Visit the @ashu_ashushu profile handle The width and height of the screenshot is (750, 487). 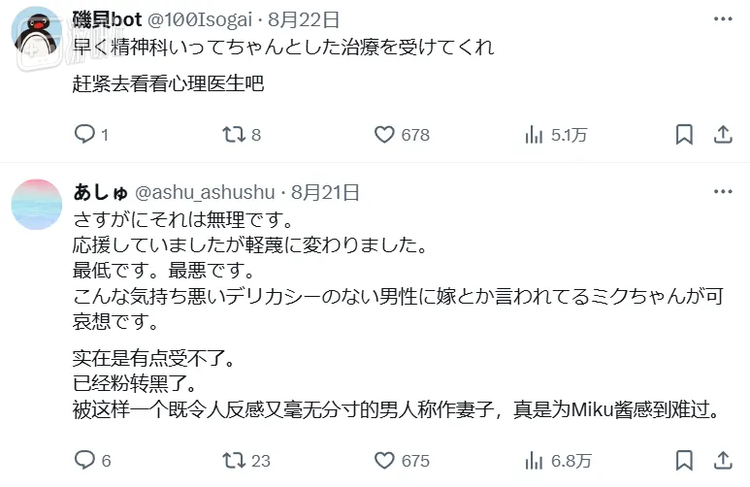pyautogui.click(x=205, y=192)
